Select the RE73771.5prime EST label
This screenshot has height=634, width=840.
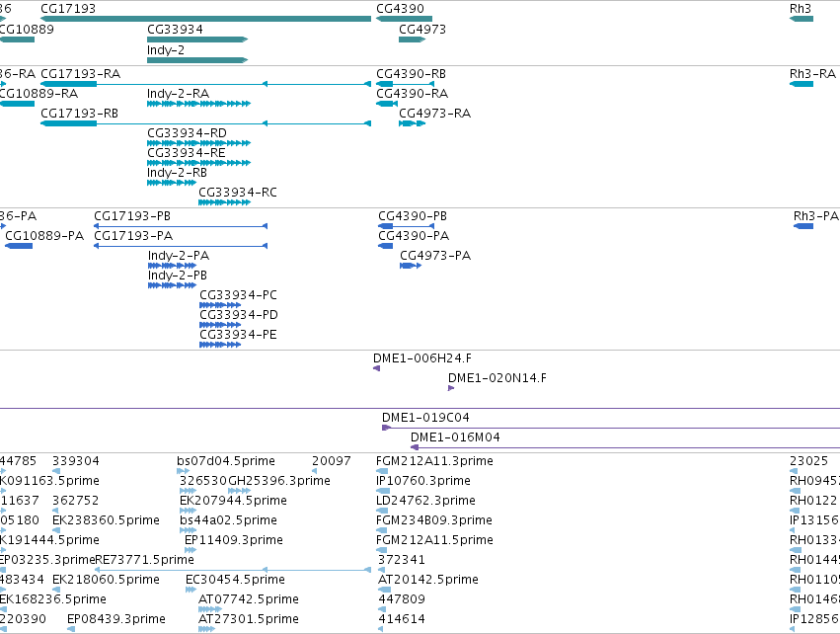[145, 560]
